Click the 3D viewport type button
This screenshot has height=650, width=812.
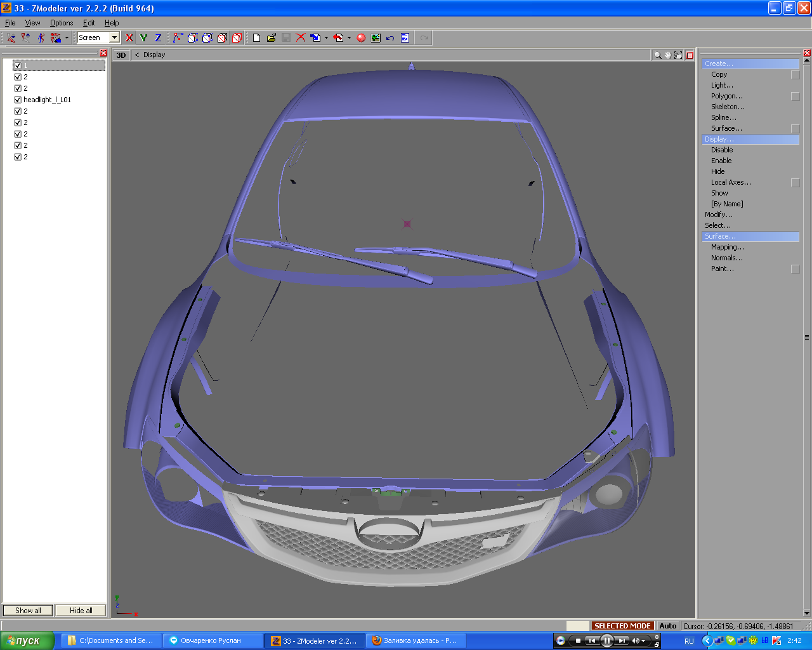[x=121, y=55]
